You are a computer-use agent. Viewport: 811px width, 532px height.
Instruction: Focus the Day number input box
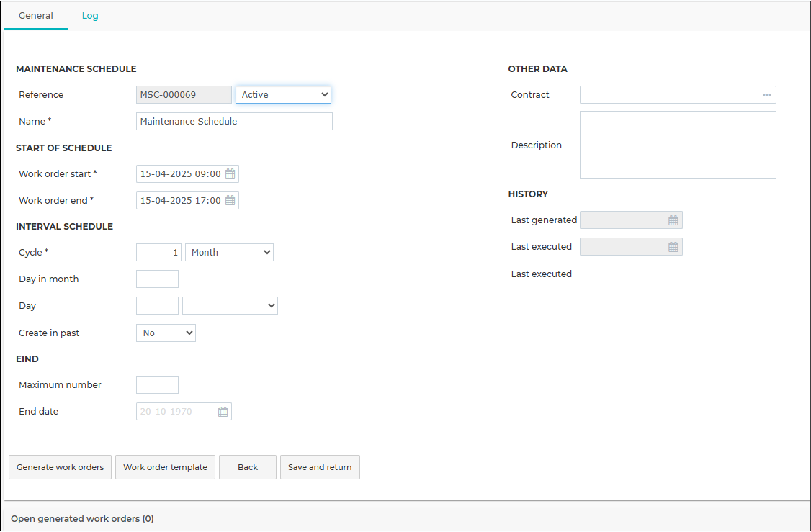tap(157, 305)
